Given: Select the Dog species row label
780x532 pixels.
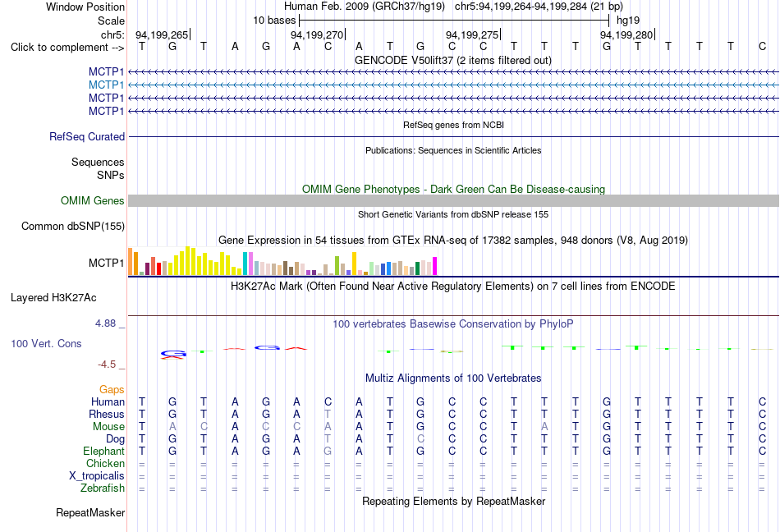Looking at the screenshot, I should coord(115,439).
